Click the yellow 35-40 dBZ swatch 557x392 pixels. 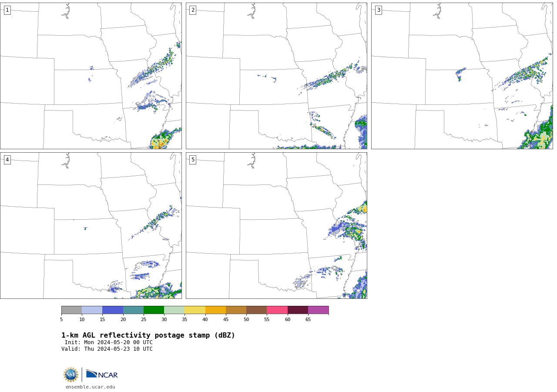(x=195, y=310)
